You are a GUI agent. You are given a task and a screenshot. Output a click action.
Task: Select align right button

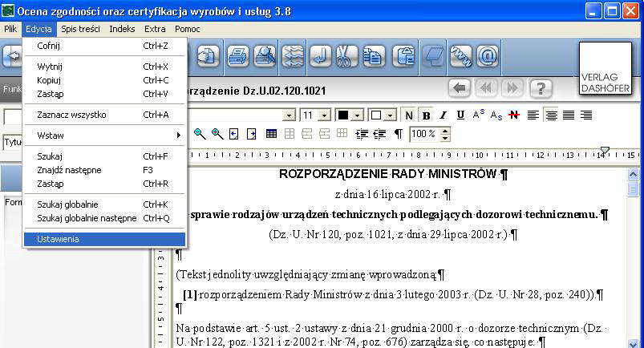586,115
